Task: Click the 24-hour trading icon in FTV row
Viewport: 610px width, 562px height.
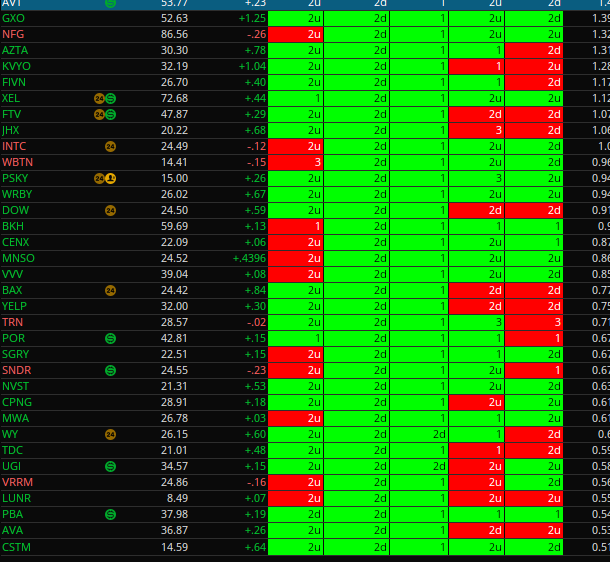Action: click(x=99, y=114)
